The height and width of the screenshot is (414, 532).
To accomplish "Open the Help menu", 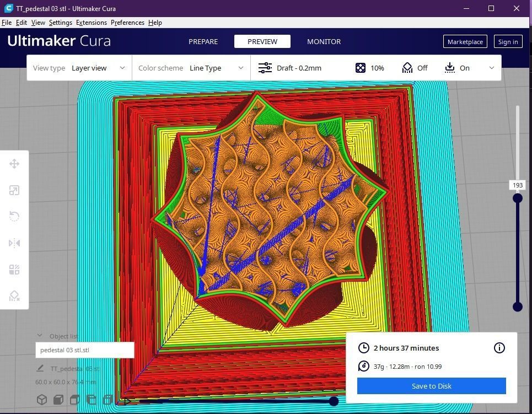I will 155,23.
